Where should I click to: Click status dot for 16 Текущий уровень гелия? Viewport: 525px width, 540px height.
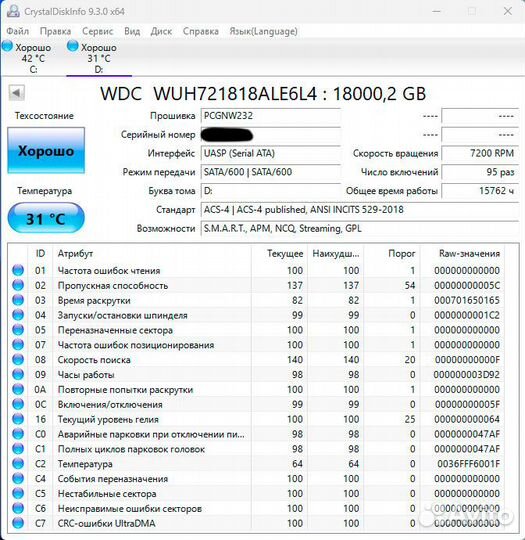[x=18, y=419]
